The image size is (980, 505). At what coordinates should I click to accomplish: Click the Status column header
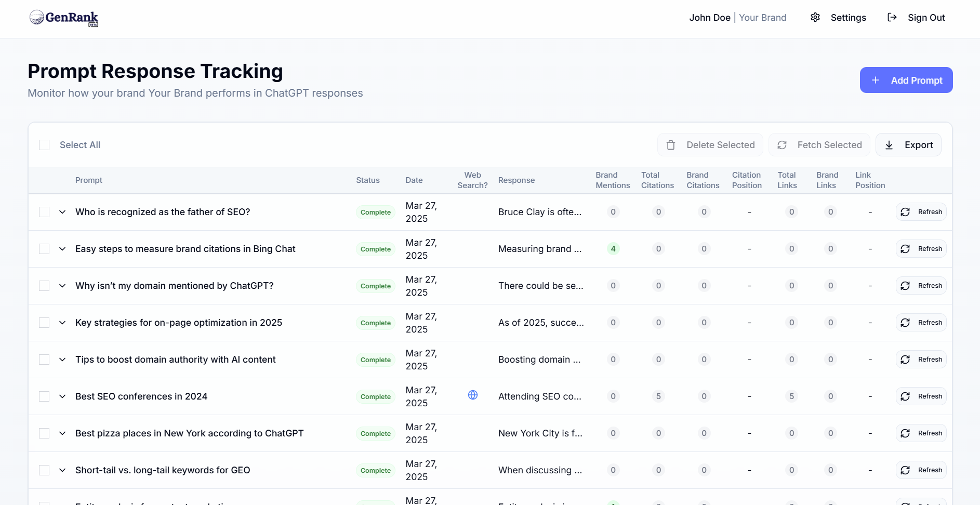(x=368, y=180)
